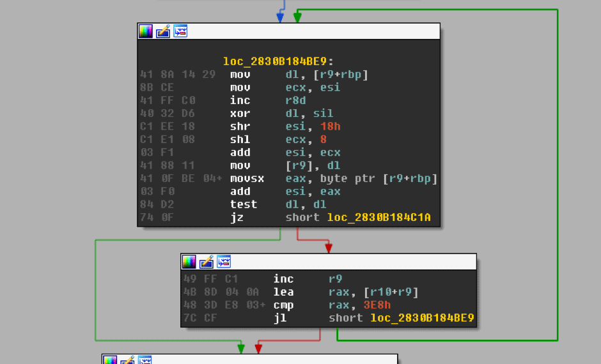Click set node color icon on inc r9 block
The height and width of the screenshot is (364, 601).
[x=189, y=261]
